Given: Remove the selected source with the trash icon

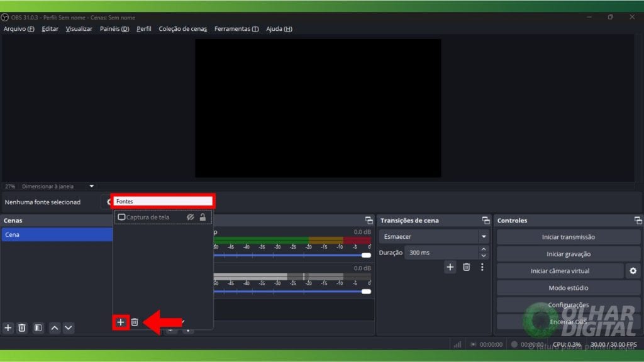Looking at the screenshot, I should tap(135, 322).
